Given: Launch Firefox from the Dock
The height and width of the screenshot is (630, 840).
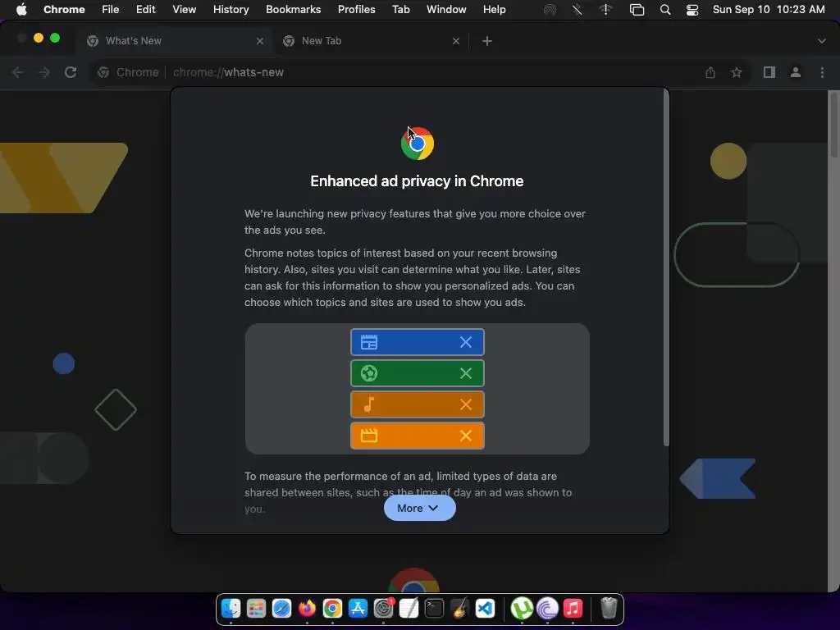Looking at the screenshot, I should pyautogui.click(x=307, y=609).
